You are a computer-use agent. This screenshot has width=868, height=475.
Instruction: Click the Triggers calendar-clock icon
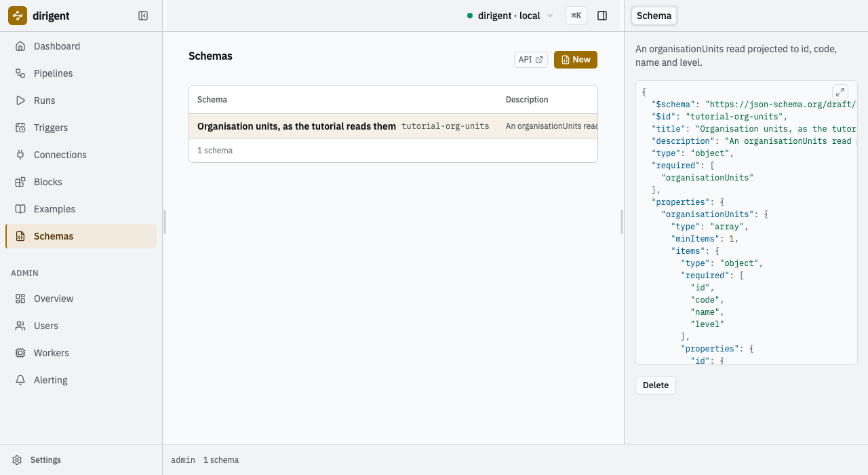point(20,128)
